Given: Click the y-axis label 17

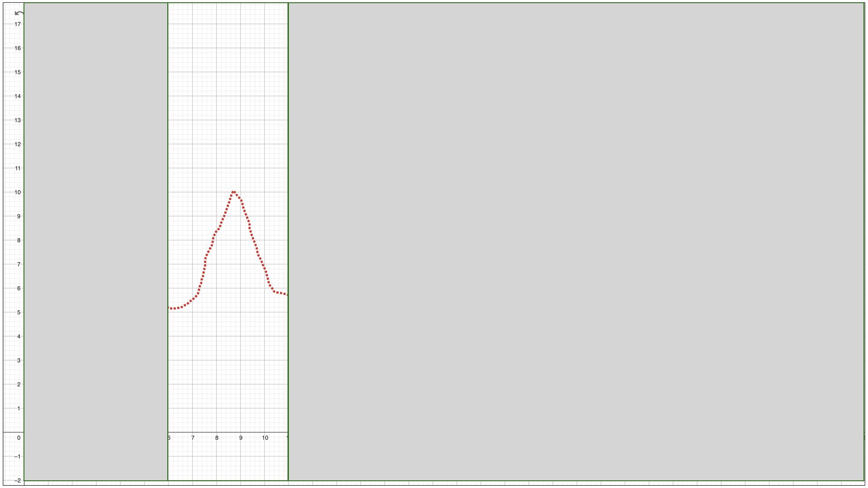Looking at the screenshot, I should click(x=18, y=24).
